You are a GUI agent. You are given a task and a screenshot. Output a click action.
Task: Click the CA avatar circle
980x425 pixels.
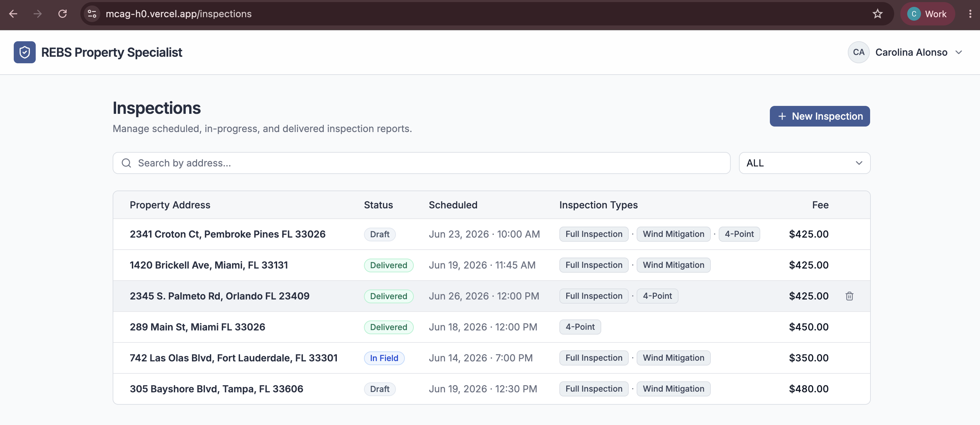(x=858, y=52)
